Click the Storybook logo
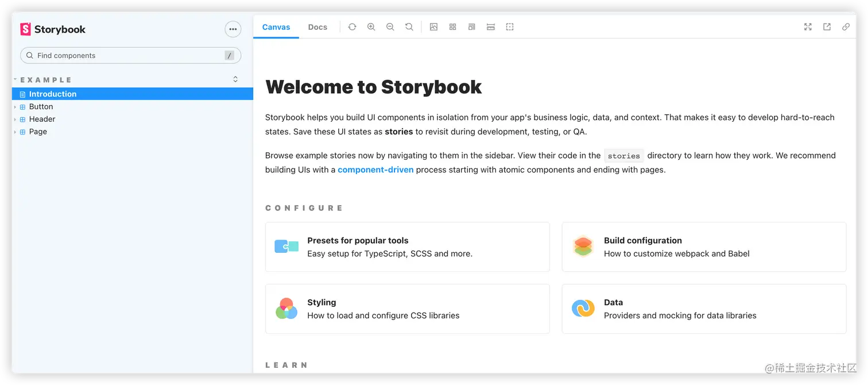Image resolution: width=868 pixels, height=385 pixels. tap(53, 29)
